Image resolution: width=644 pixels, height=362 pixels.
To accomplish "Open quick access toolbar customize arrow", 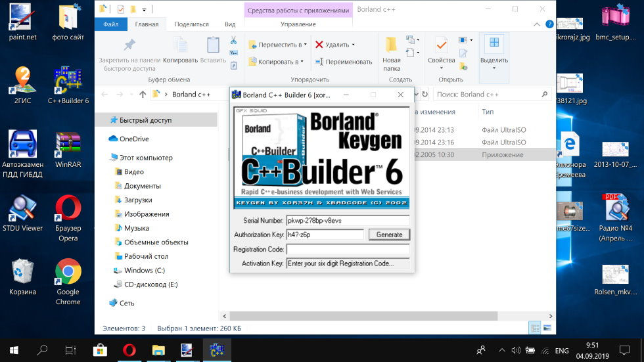I will (144, 9).
